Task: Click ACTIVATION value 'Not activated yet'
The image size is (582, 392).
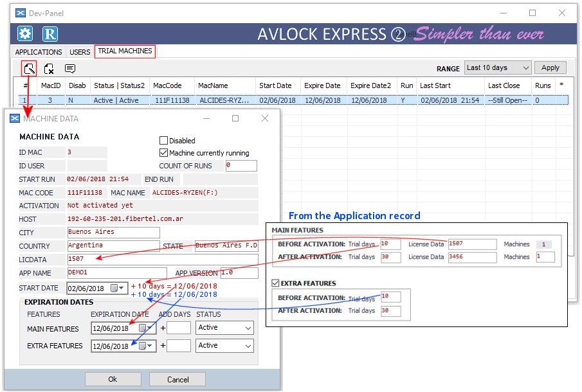Action: click(x=100, y=205)
